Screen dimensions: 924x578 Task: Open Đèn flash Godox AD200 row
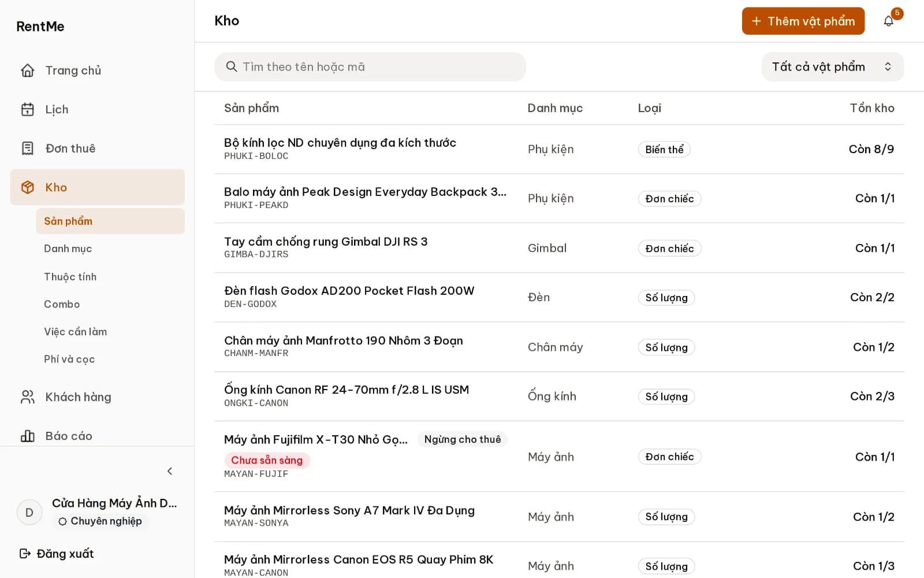(x=559, y=297)
